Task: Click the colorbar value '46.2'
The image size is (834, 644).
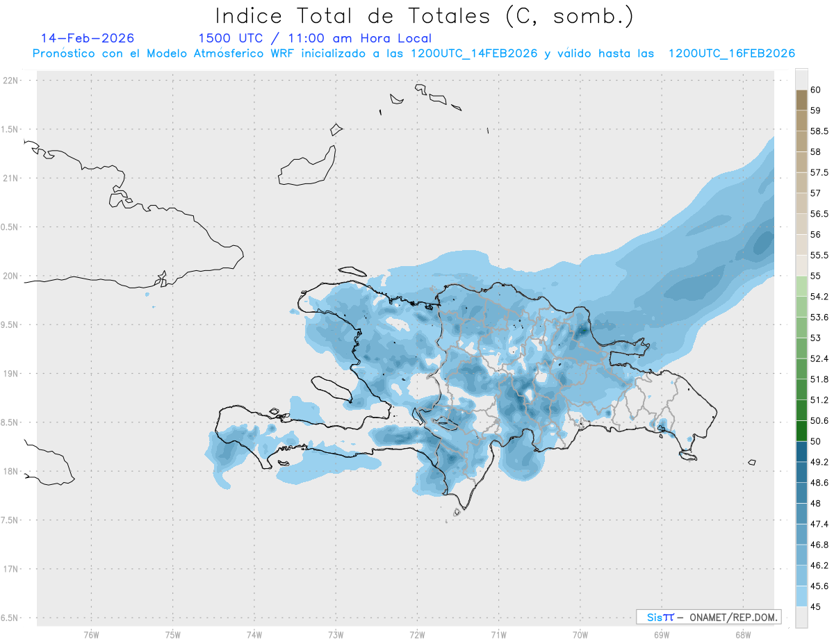Action: [x=819, y=565]
